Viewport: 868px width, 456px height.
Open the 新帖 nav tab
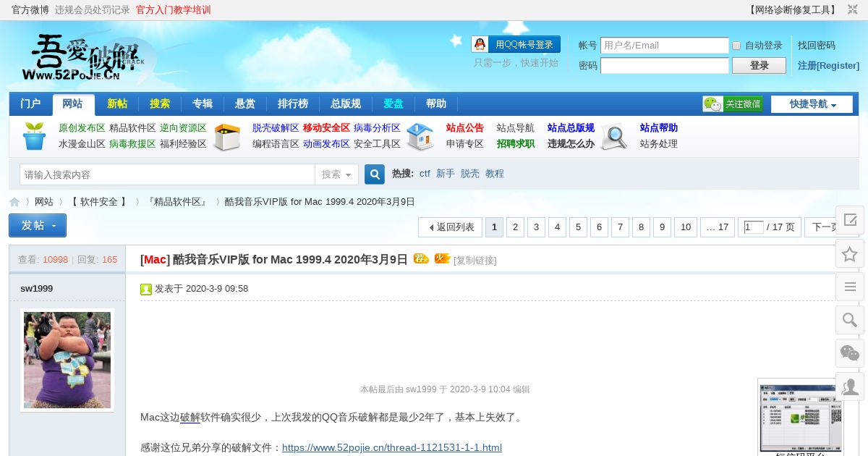117,104
